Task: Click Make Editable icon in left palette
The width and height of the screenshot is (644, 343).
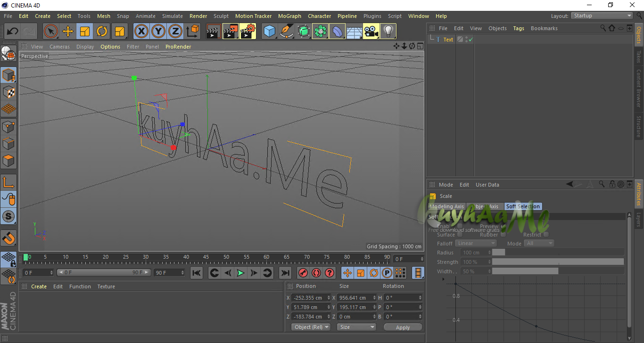Action: [8, 54]
